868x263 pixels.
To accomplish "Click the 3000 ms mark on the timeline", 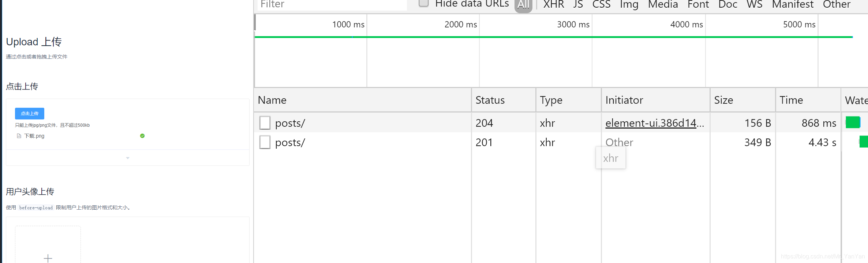I will 573,24.
